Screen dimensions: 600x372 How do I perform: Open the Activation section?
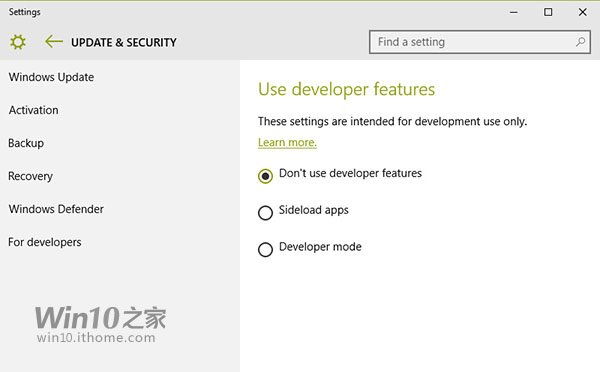click(x=34, y=110)
